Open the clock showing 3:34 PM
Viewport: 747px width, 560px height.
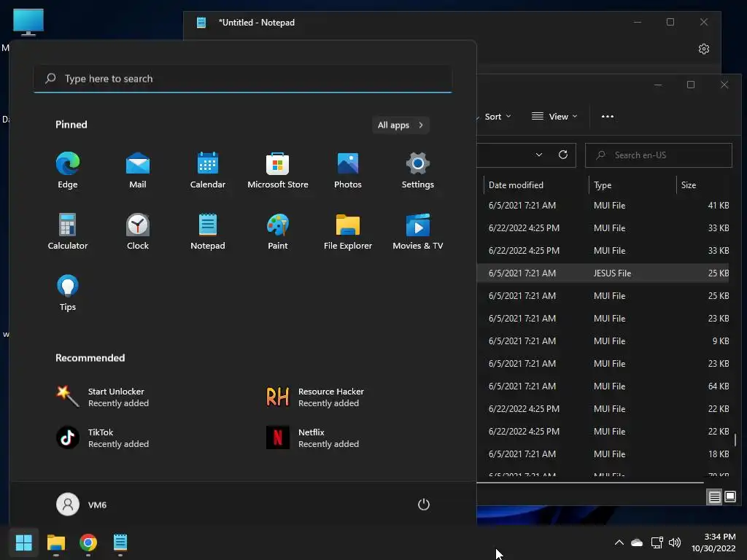click(713, 542)
